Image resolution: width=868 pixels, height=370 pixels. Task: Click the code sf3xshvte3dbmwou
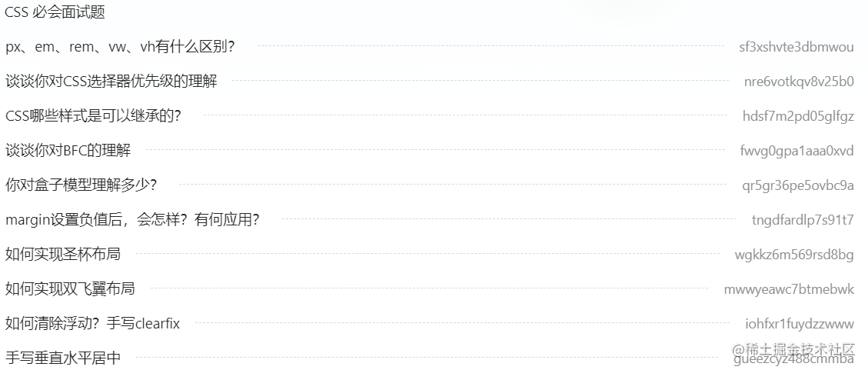pyautogui.click(x=796, y=47)
